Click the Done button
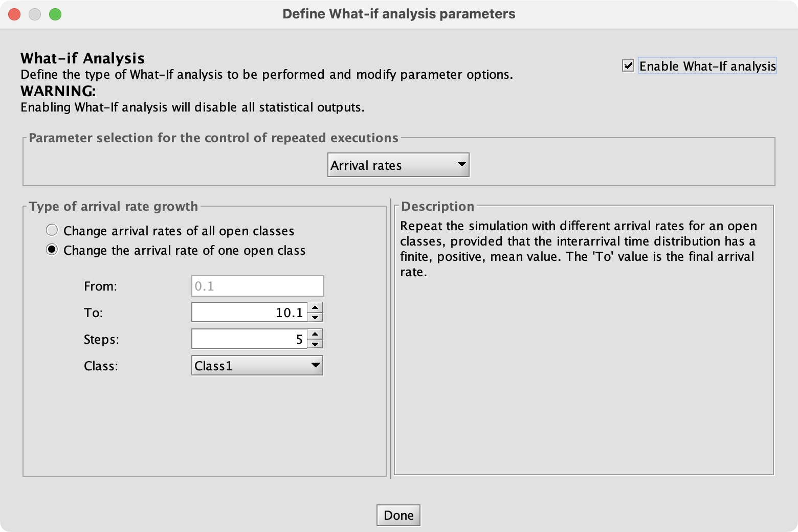798x532 pixels. pos(398,515)
